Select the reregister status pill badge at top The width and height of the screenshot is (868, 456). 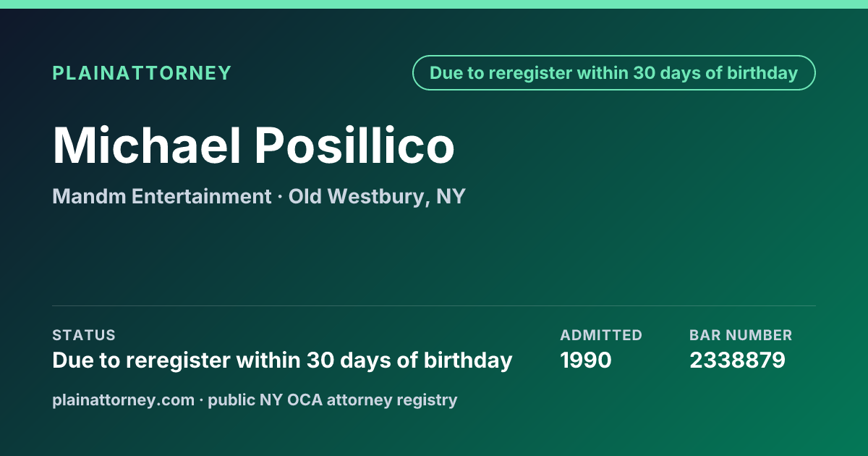pos(614,73)
